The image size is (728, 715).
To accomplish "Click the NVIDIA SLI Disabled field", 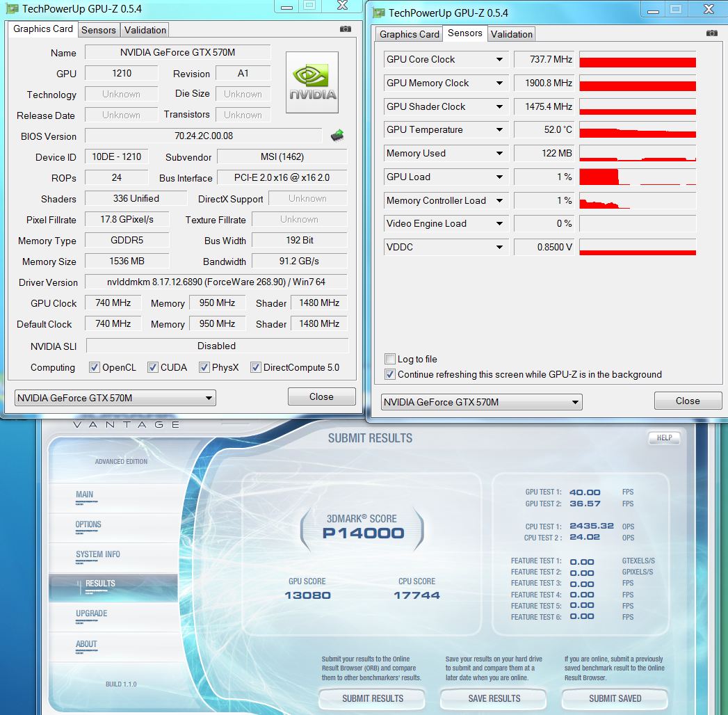I will pos(217,346).
